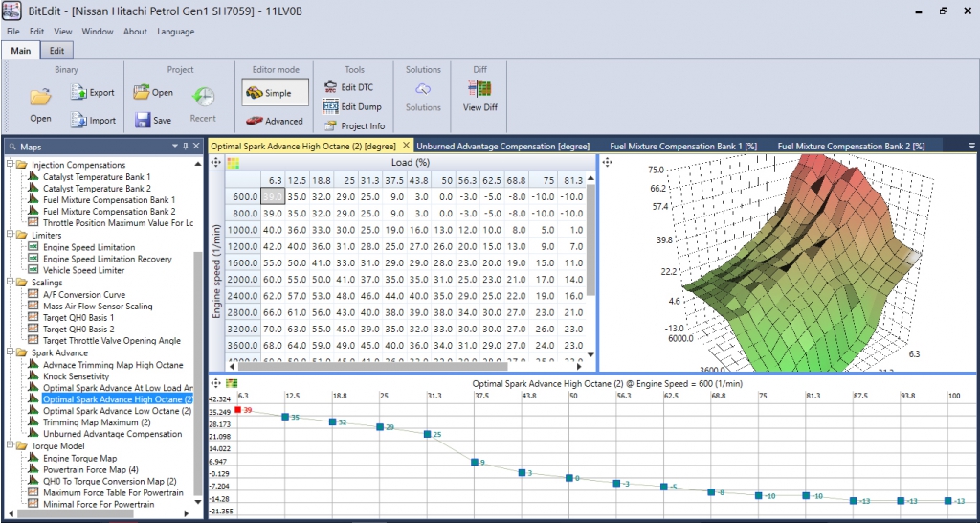Screen dimensions: 980x523
Task: Open the Maps panel options dropdown
Action: (x=175, y=147)
